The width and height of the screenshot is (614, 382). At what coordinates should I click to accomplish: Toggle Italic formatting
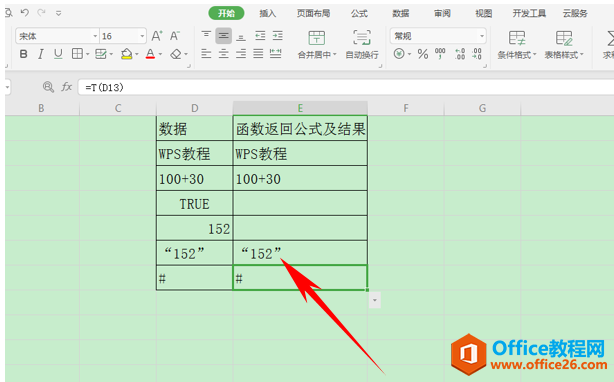pos(40,54)
